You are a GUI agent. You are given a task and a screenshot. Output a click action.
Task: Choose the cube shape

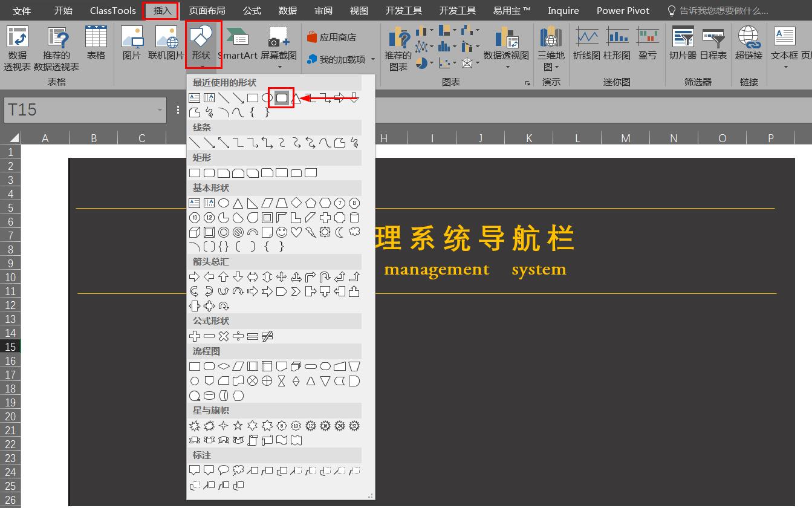click(195, 232)
